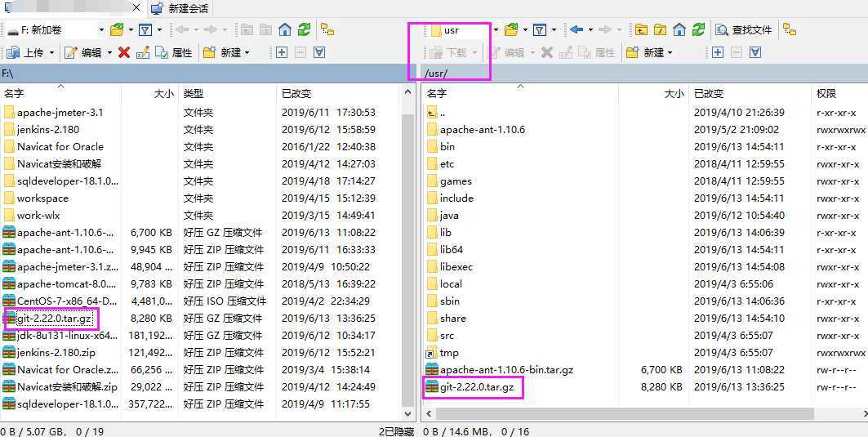Go to remote root directory

click(x=661, y=29)
